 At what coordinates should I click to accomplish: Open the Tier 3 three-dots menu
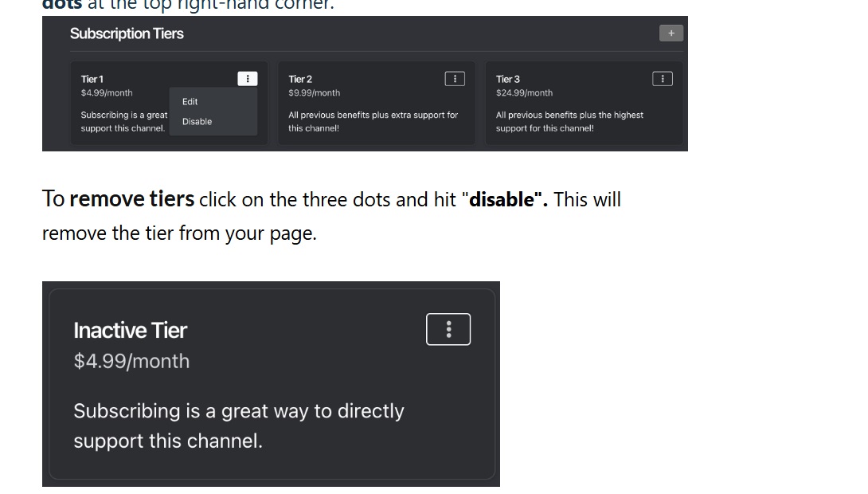(x=662, y=79)
